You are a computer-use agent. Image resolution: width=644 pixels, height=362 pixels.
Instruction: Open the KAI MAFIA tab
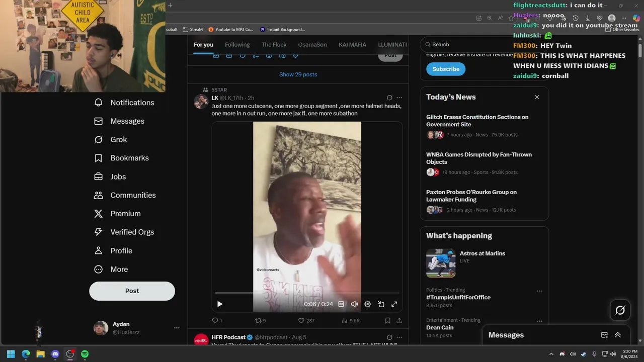(x=352, y=45)
